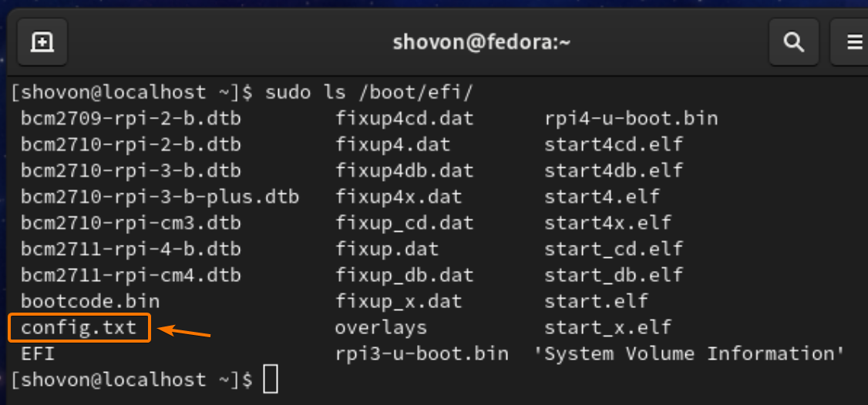Click the bcm2711-rpi-4-b.dtb entry
This screenshot has width=868, height=405.
tap(131, 249)
